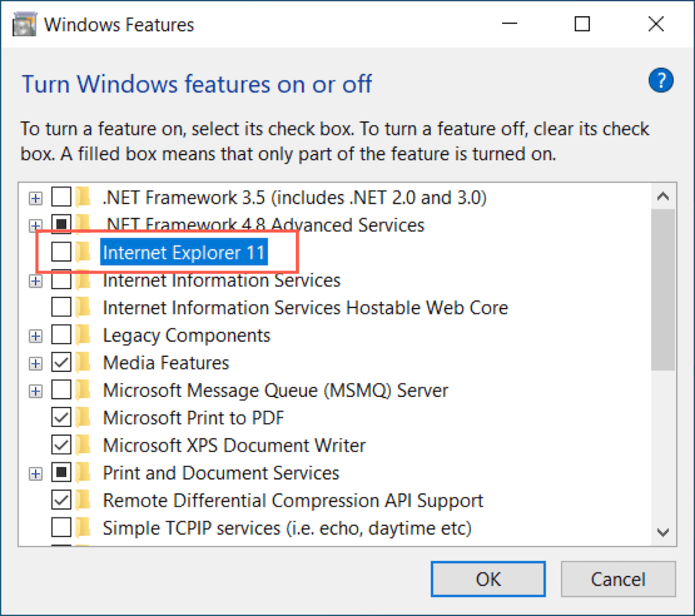
Task: Select the Microsoft Message Queue (MSMQ) Server item
Action: click(x=275, y=391)
